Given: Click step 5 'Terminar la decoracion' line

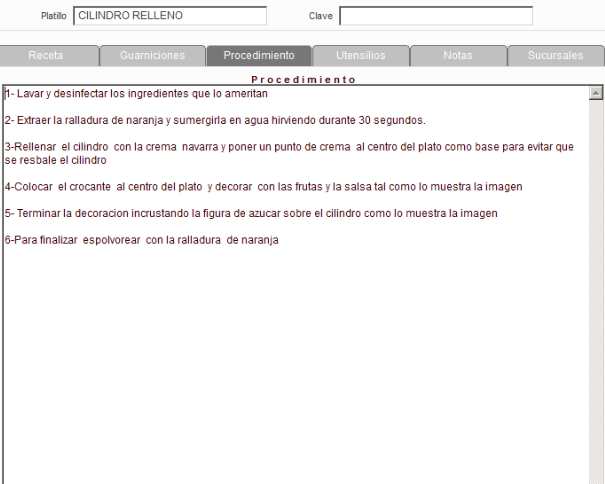Looking at the screenshot, I should [x=250, y=213].
